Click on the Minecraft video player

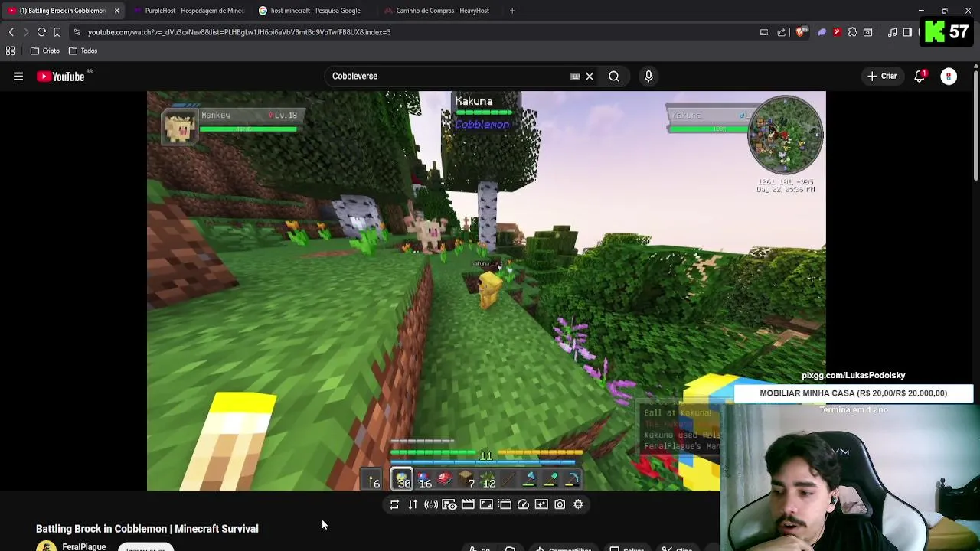click(486, 291)
